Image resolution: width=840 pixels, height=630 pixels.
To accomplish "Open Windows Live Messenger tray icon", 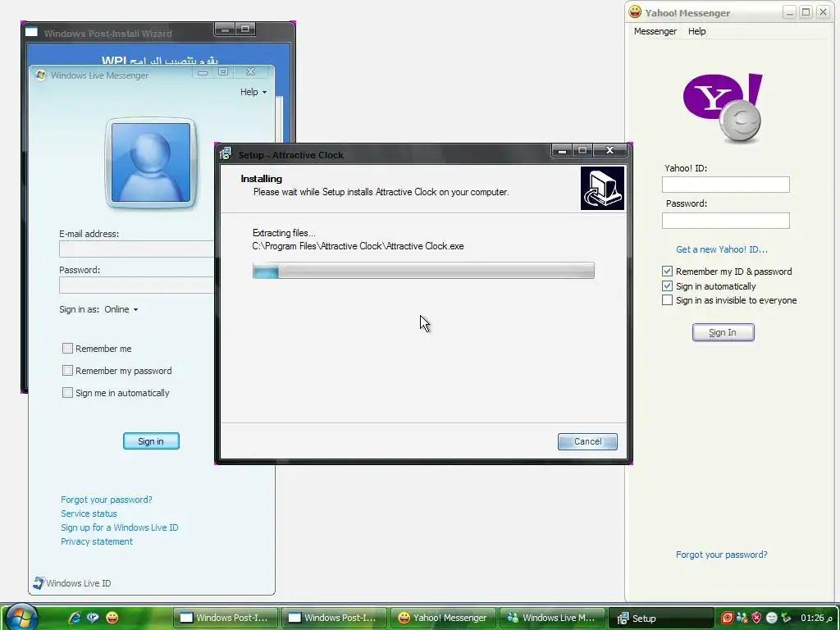I will [742, 618].
